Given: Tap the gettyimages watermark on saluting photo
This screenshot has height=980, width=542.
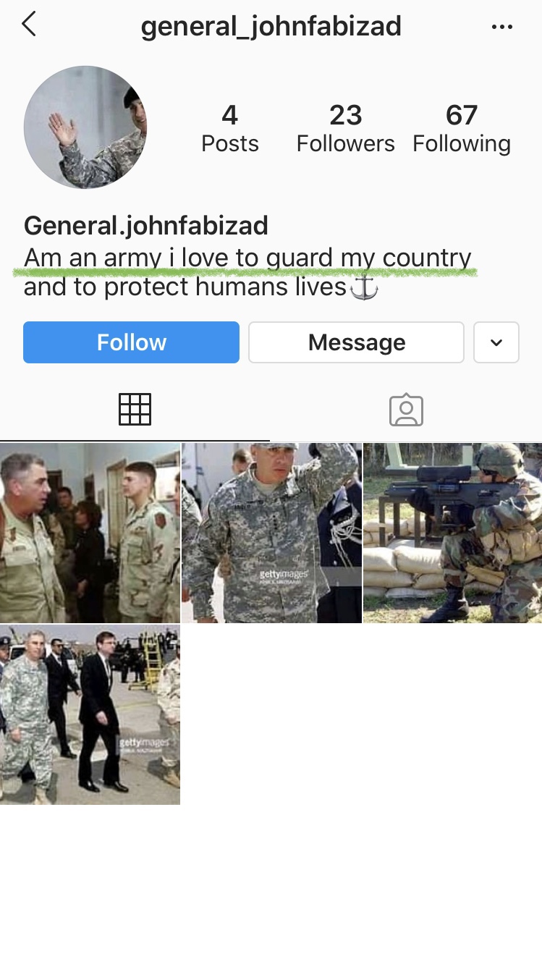Looking at the screenshot, I should [284, 575].
